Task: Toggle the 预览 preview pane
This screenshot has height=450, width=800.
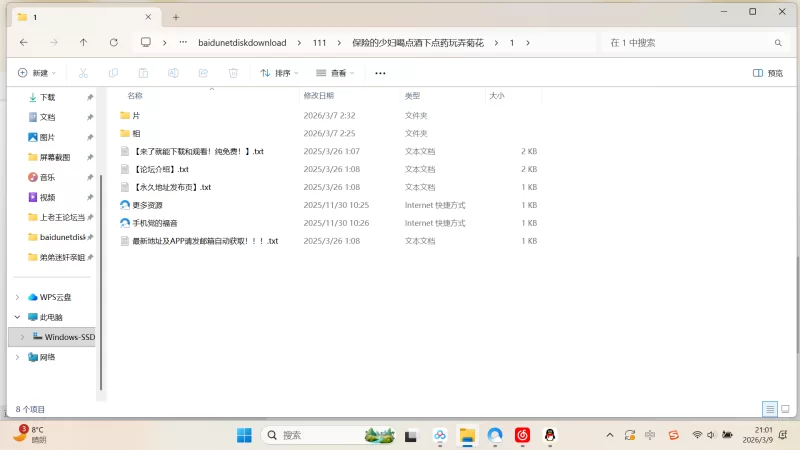Action: [767, 73]
